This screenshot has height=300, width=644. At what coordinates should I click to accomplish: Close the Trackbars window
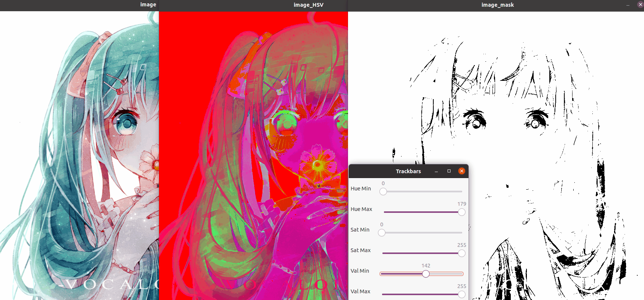point(462,171)
